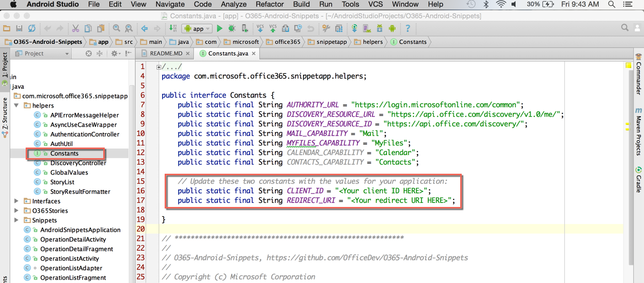Click the yellow inspection indicator square
Screen dimensions: 644x283
[628, 66]
